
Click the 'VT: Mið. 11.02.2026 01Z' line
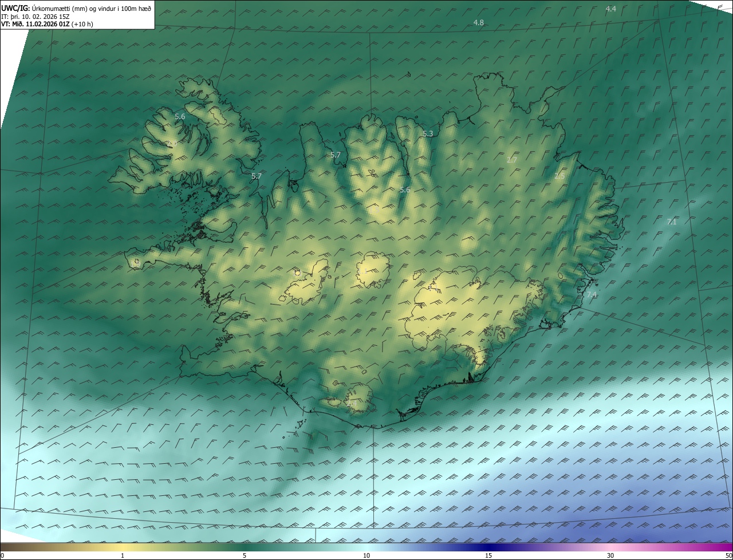pyautogui.click(x=47, y=25)
